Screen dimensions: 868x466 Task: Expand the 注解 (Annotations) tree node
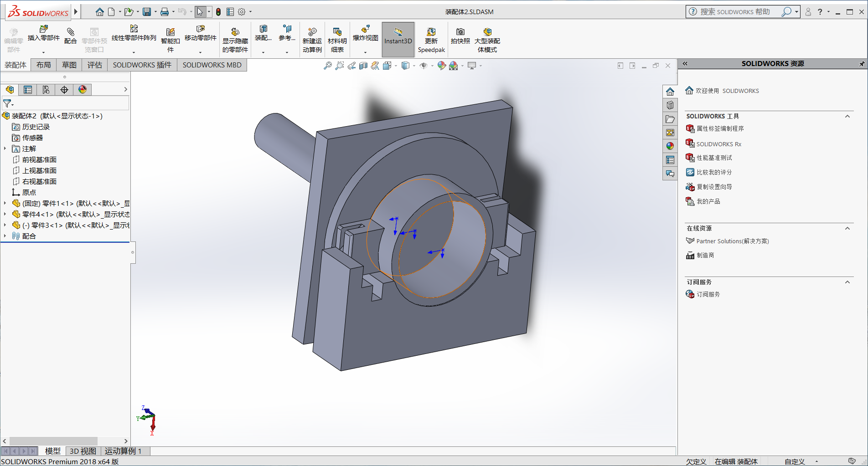[x=5, y=149]
